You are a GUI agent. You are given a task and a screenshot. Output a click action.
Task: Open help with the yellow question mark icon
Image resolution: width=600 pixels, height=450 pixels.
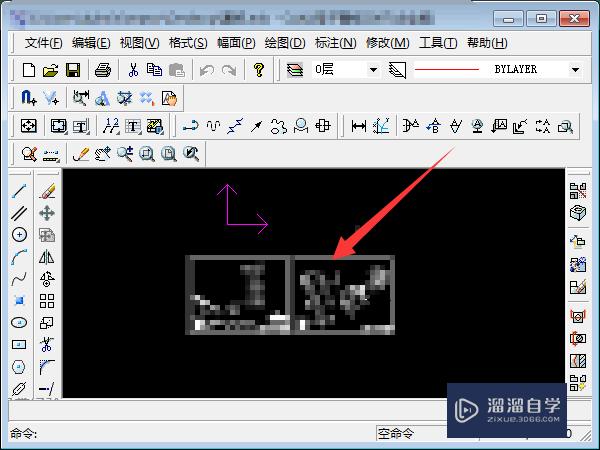tap(259, 70)
